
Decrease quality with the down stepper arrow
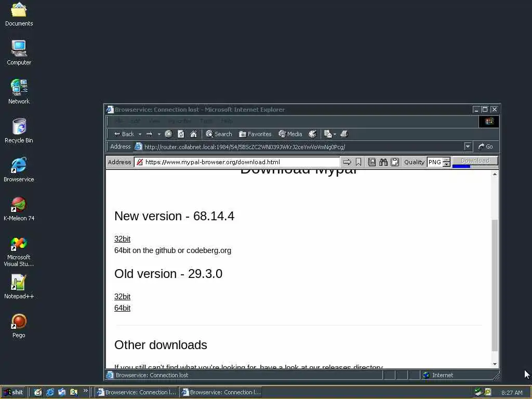coord(446,165)
